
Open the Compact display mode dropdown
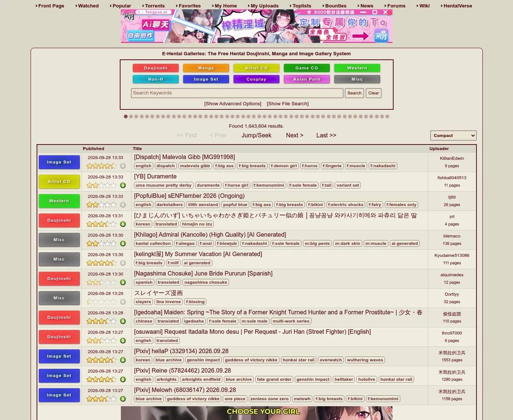tap(453, 136)
